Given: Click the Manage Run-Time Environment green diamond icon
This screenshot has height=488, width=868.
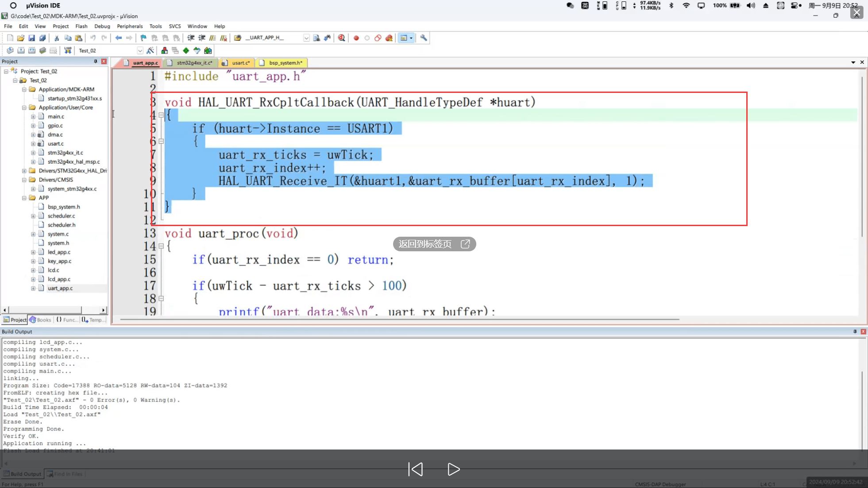Looking at the screenshot, I should [x=186, y=50].
